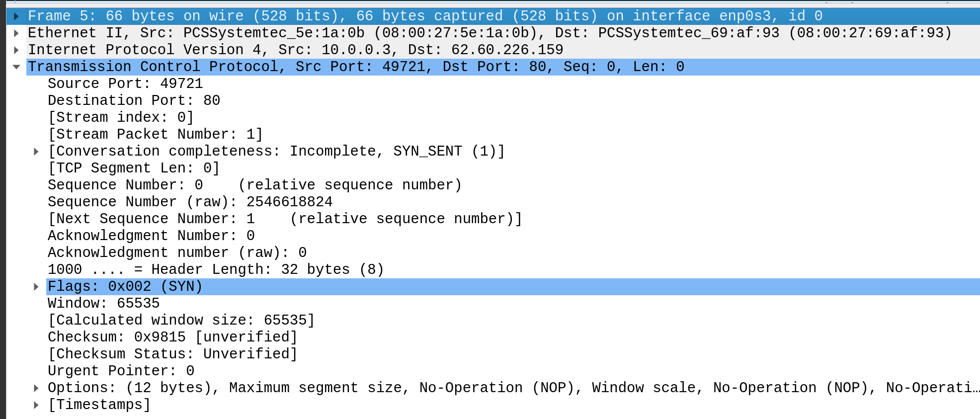This screenshot has width=980, height=419.
Task: Expand the Ethernet II section arrow
Action: click(x=16, y=33)
